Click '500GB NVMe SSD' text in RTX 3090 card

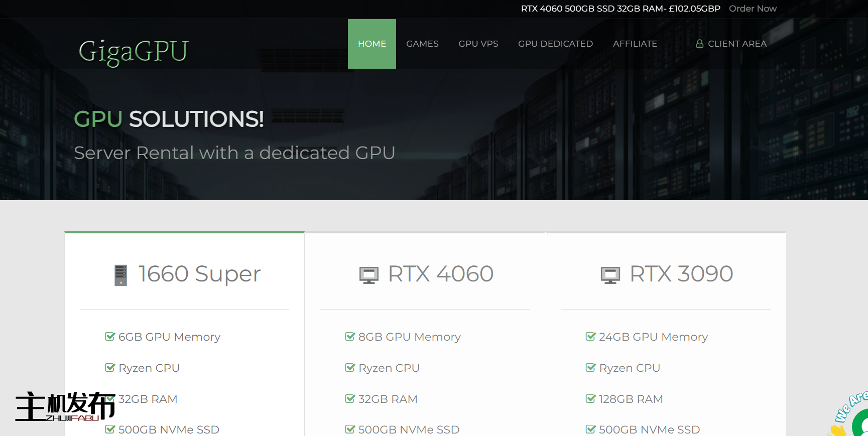point(649,429)
